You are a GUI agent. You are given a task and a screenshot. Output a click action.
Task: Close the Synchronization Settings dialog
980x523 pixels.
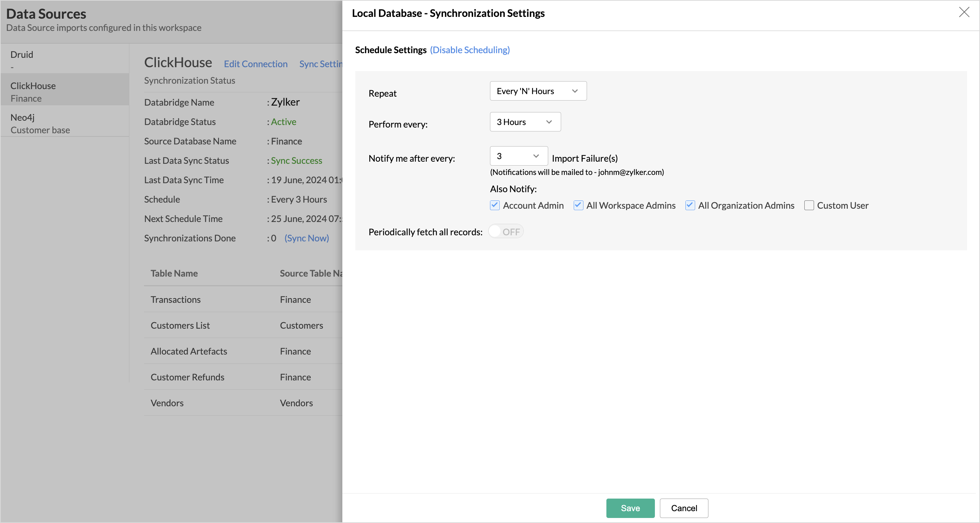[x=963, y=13]
